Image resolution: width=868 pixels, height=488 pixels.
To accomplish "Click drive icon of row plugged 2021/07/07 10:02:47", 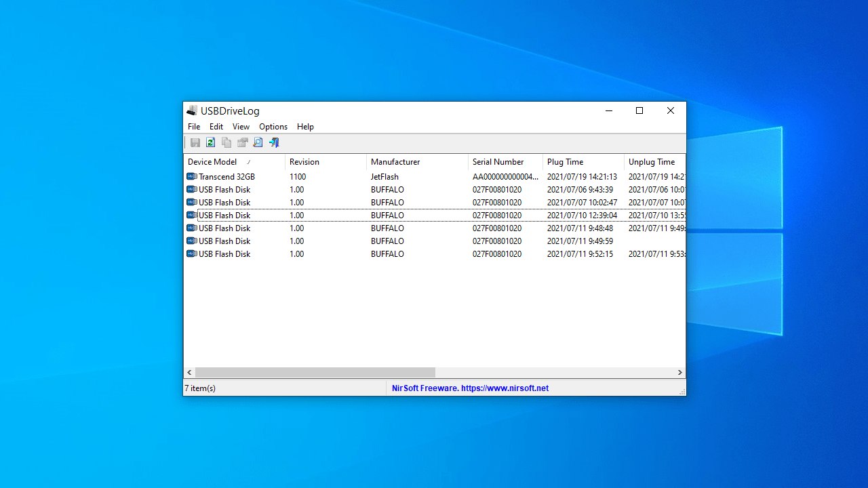I will pos(192,202).
